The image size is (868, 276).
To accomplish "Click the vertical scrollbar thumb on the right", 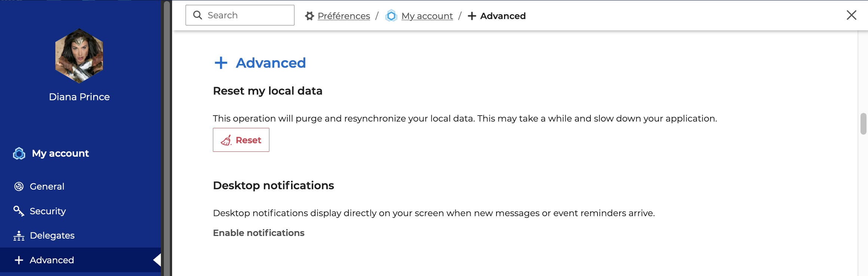I will click(x=864, y=123).
